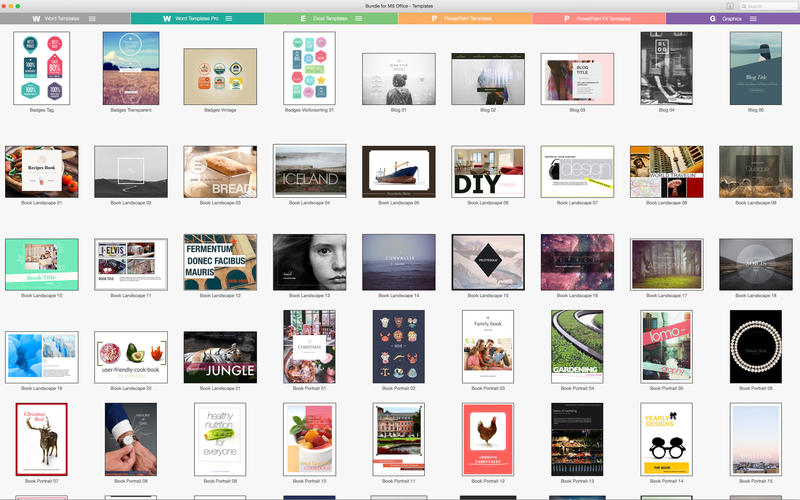This screenshot has width=800, height=500.
Task: Click the G icon of Graphics tab
Action: [712, 19]
